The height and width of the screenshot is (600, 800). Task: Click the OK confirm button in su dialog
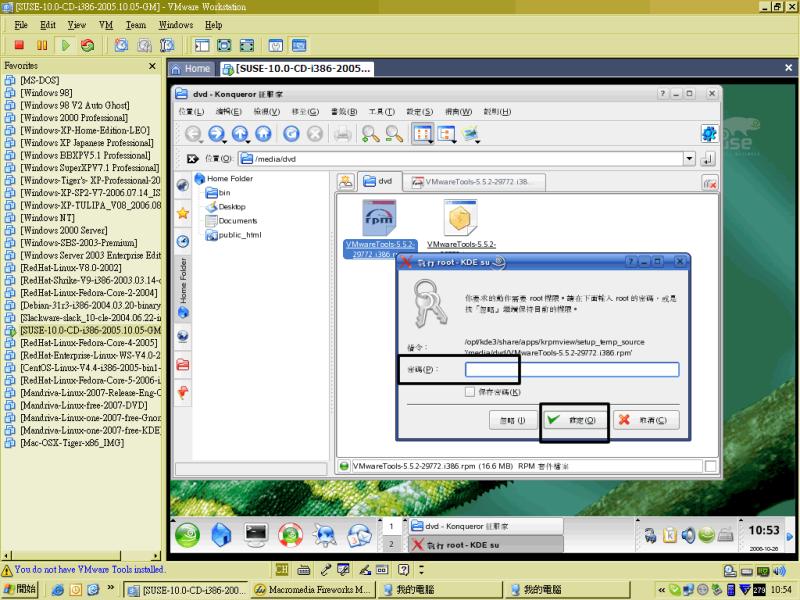coord(574,420)
